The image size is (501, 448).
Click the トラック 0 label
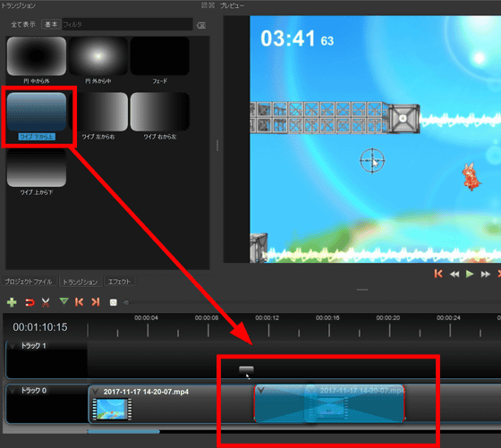coord(34,391)
